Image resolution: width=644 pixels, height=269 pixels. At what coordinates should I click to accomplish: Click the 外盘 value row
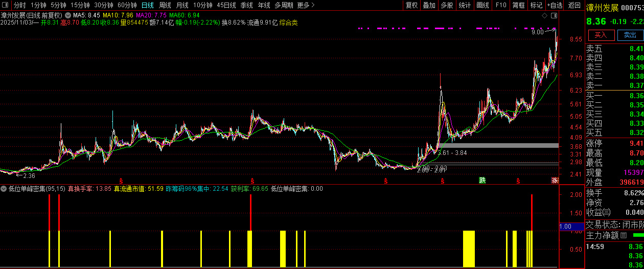[x=614, y=182]
